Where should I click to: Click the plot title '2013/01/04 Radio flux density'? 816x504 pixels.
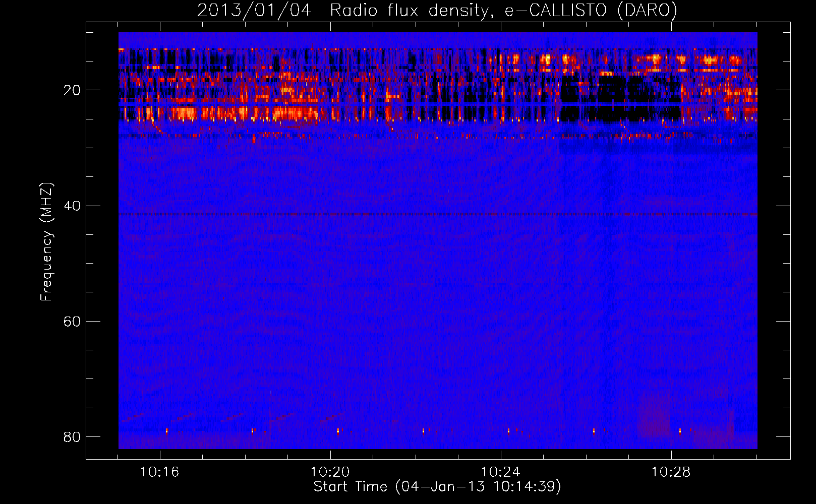pos(437,10)
